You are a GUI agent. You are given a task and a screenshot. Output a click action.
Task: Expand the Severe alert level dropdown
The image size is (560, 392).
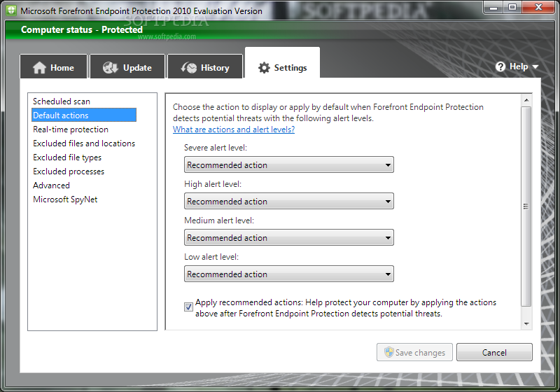289,164
